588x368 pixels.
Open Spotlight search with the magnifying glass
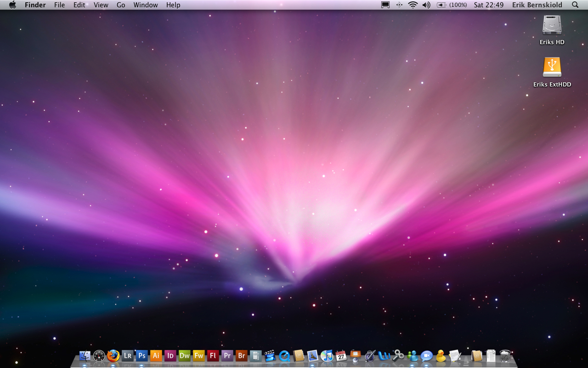[575, 5]
